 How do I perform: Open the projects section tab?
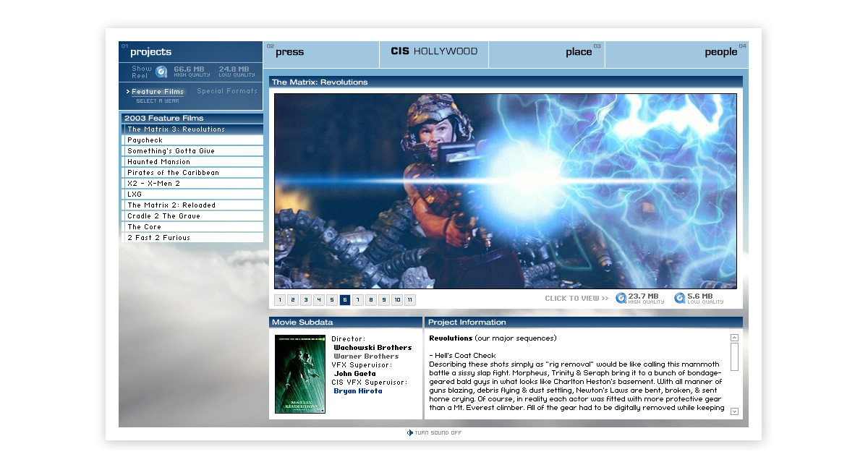(190, 52)
